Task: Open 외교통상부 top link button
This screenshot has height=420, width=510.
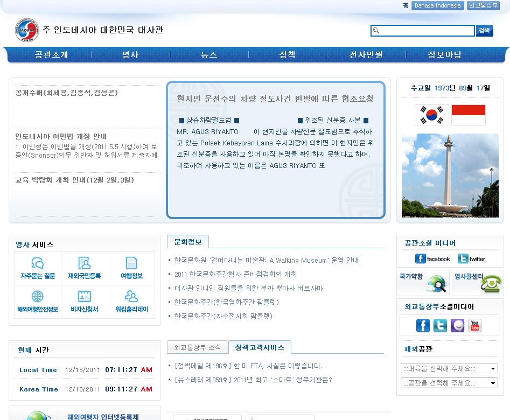Action: [x=483, y=5]
